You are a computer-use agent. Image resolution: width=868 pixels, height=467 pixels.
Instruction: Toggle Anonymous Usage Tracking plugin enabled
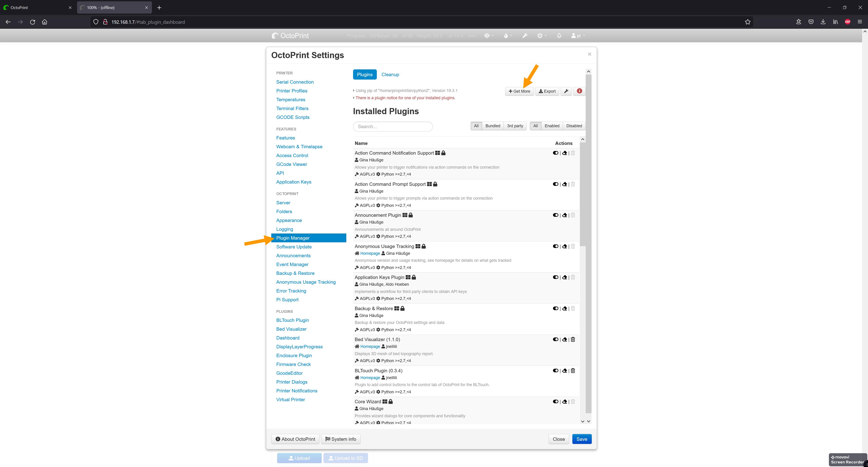coord(555,246)
